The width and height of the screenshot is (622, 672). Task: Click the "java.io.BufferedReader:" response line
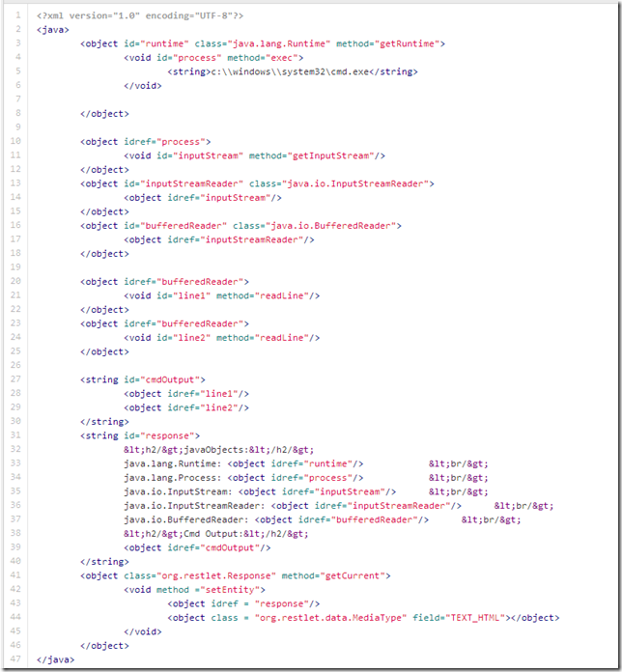[x=323, y=519]
